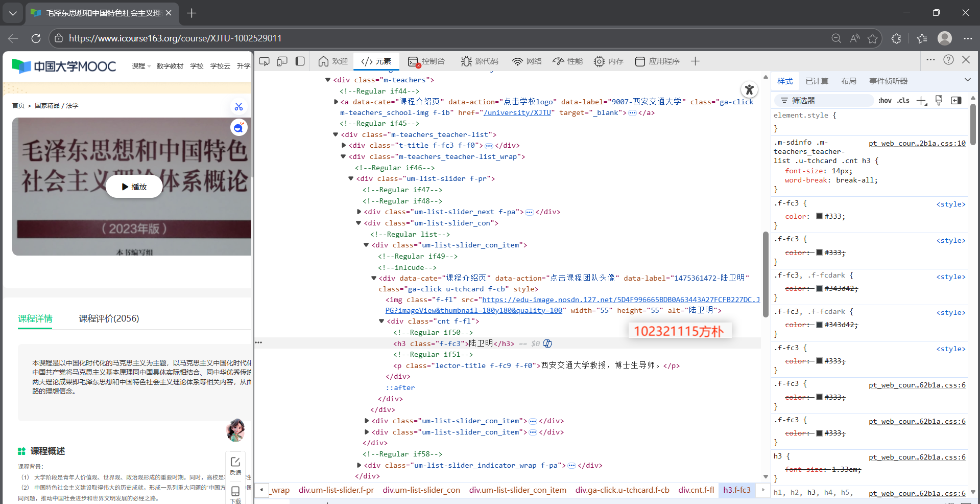Click the new style rule plus icon
980x504 pixels.
point(921,101)
